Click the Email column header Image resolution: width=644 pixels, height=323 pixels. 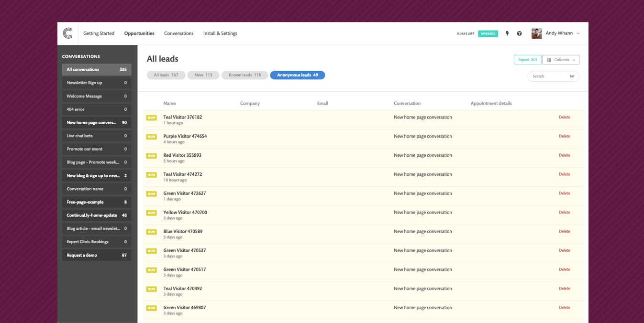(322, 103)
